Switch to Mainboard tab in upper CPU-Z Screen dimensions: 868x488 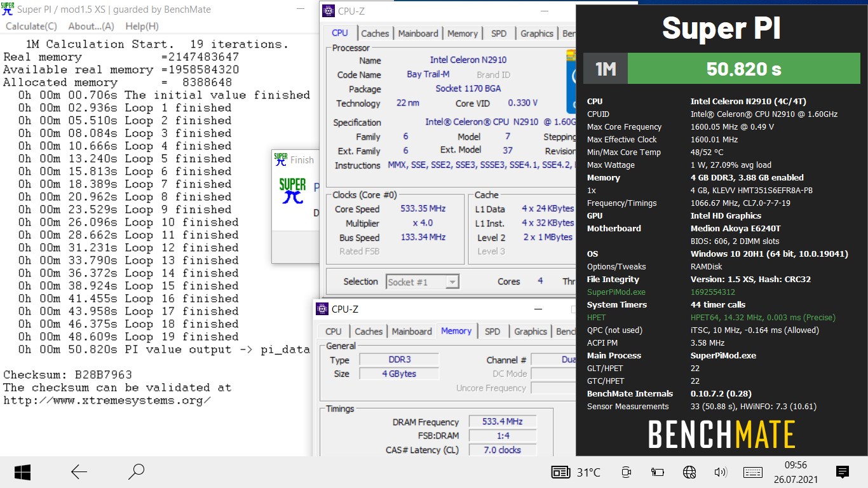[x=418, y=34]
